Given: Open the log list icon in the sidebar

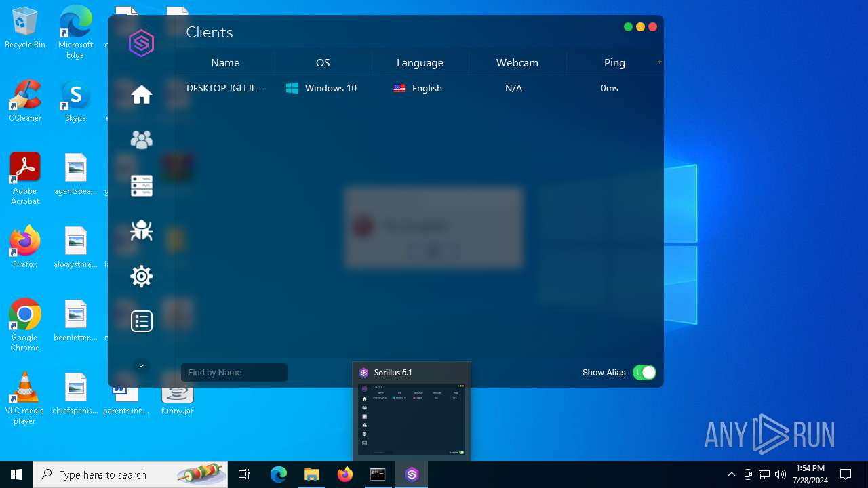Looking at the screenshot, I should click(142, 321).
